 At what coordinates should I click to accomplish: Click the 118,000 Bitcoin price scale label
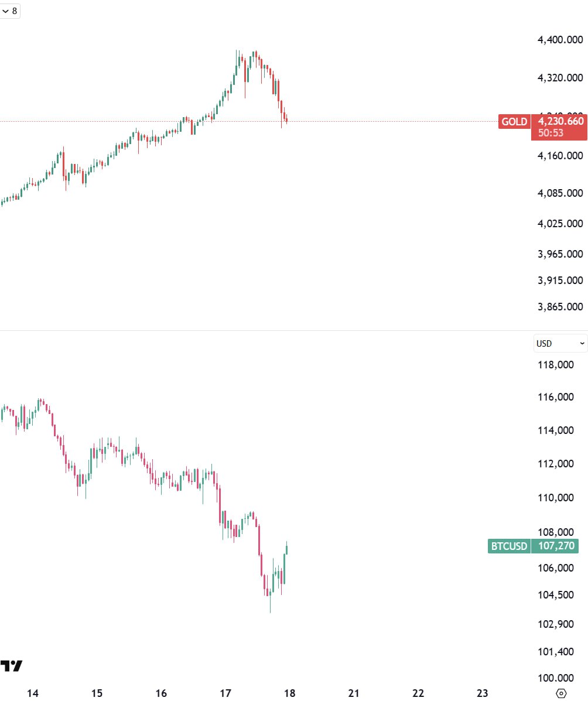pos(556,365)
